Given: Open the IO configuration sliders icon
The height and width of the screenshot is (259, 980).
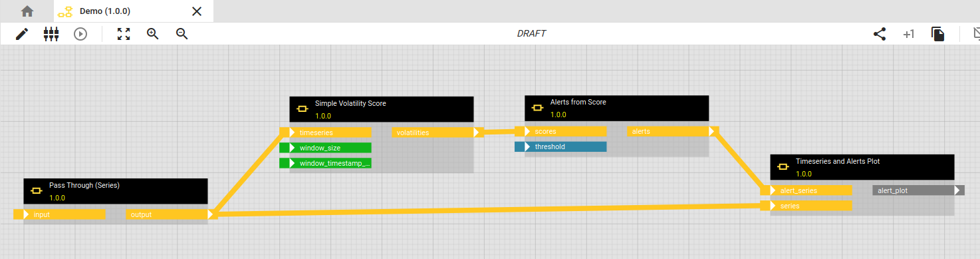Looking at the screenshot, I should 51,34.
